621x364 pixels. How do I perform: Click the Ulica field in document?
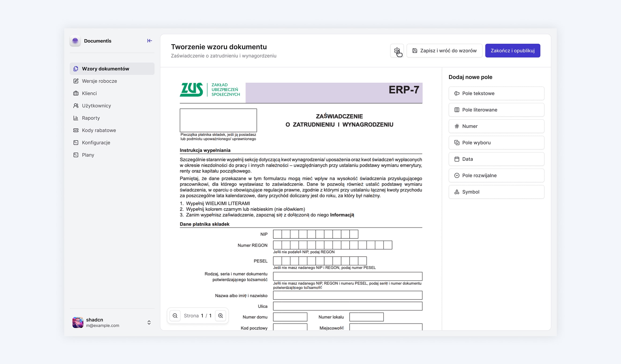coord(348,306)
